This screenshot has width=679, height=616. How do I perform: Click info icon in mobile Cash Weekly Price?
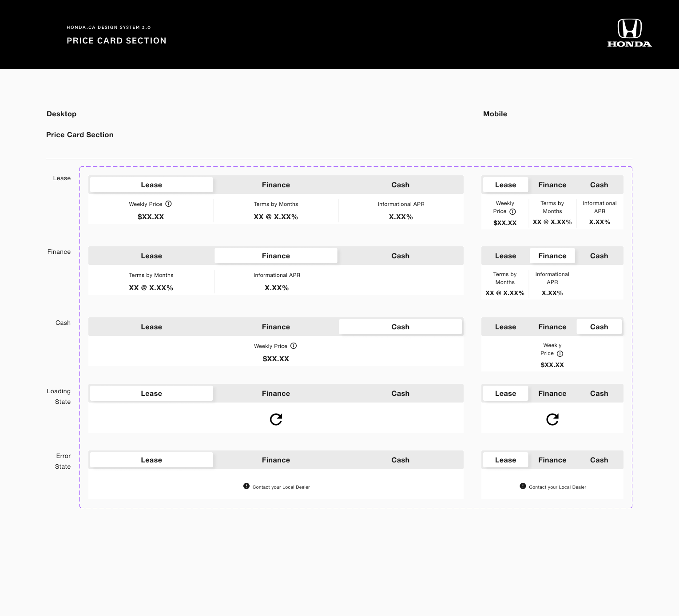point(560,354)
